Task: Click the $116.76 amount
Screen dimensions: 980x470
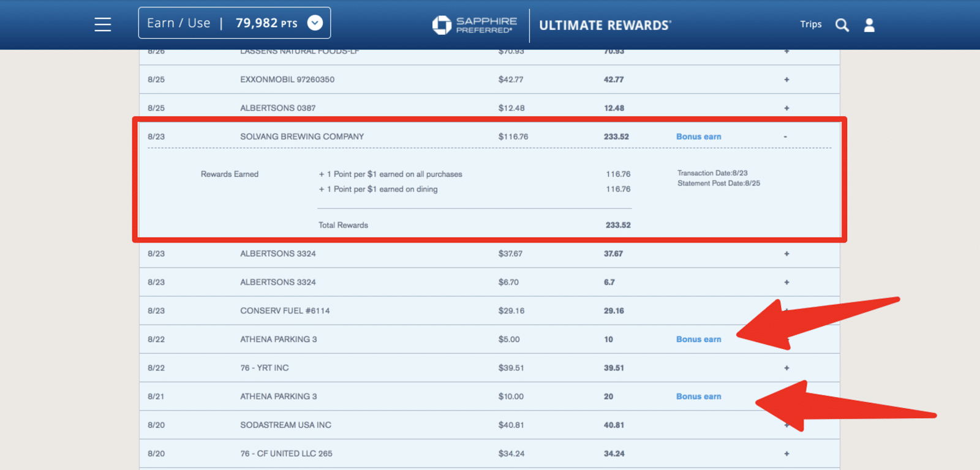Action: 513,136
